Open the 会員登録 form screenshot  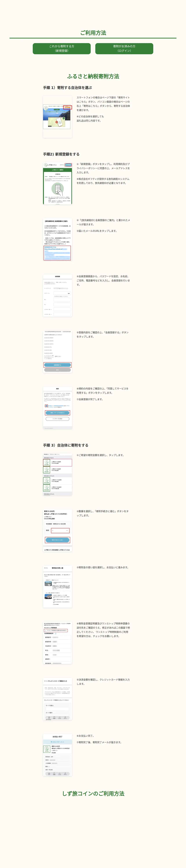coord(57,296)
